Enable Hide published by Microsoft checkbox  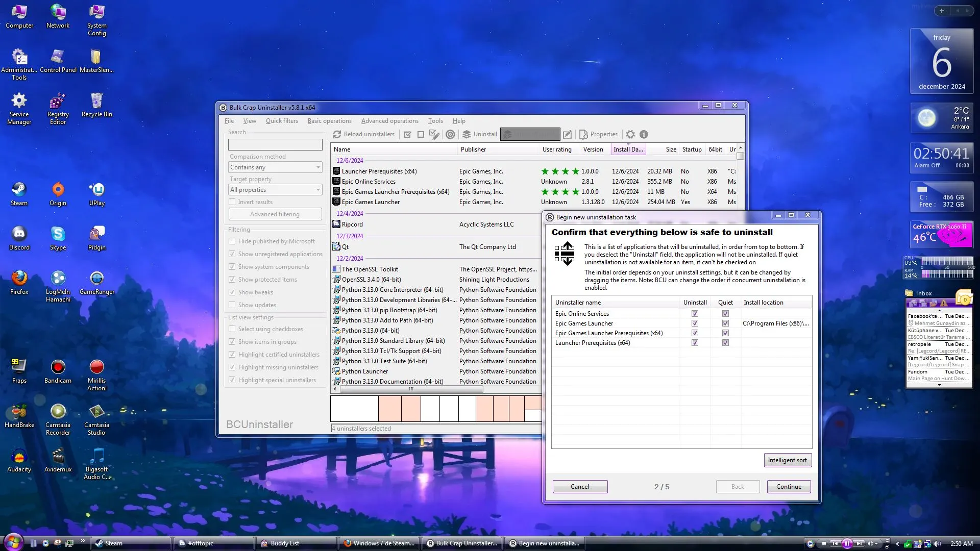pos(232,241)
